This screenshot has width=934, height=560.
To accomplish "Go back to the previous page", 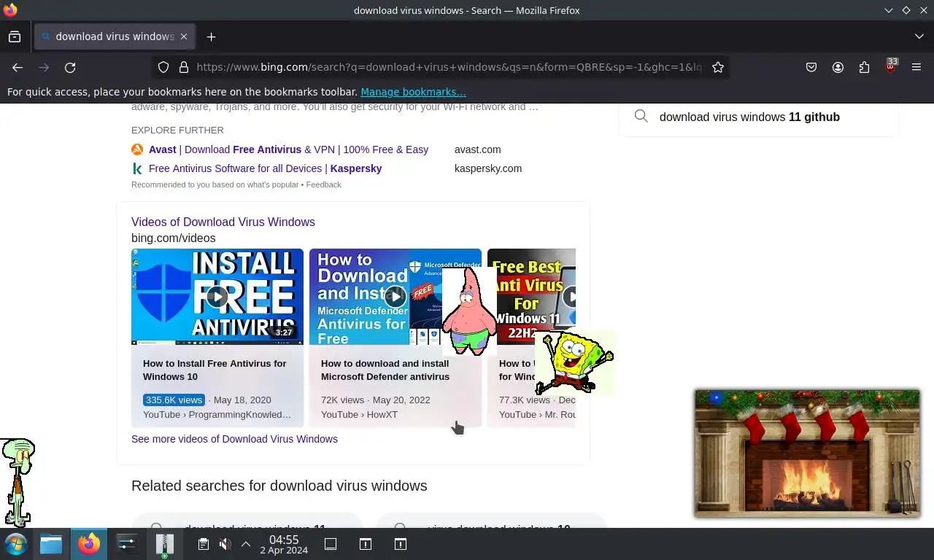I will pyautogui.click(x=18, y=67).
